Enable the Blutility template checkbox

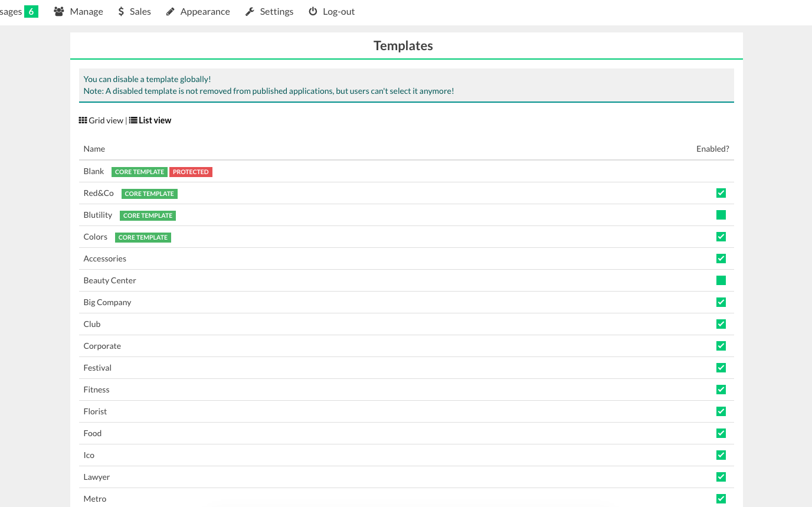[x=721, y=215]
